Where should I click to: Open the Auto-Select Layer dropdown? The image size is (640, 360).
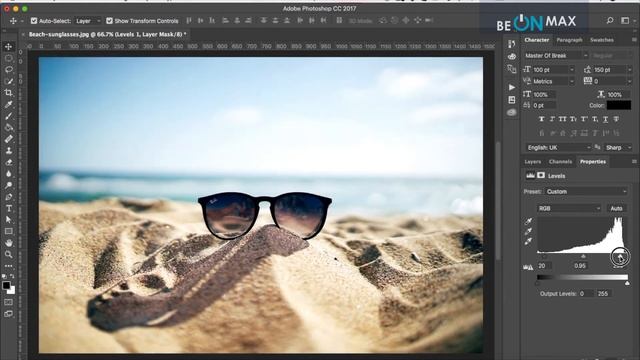tap(88, 20)
